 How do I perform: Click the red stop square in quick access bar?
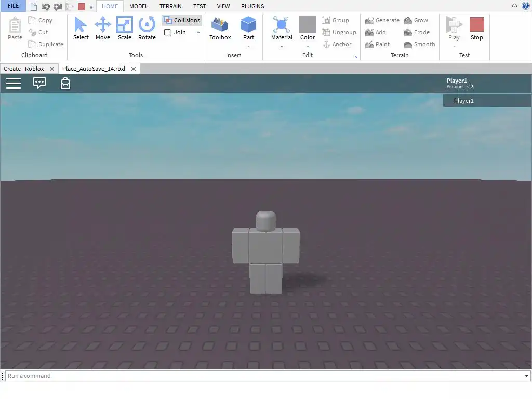pos(82,6)
